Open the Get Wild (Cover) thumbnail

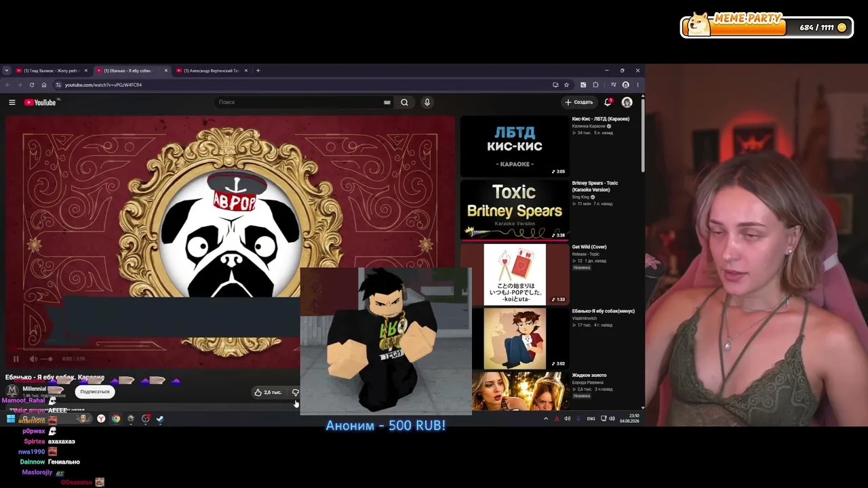click(515, 274)
